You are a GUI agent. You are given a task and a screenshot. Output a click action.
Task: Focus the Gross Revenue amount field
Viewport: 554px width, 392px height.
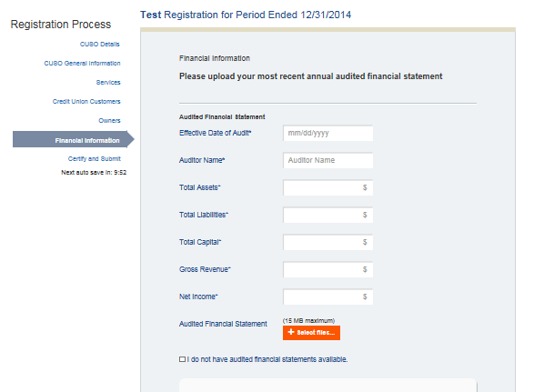point(323,269)
